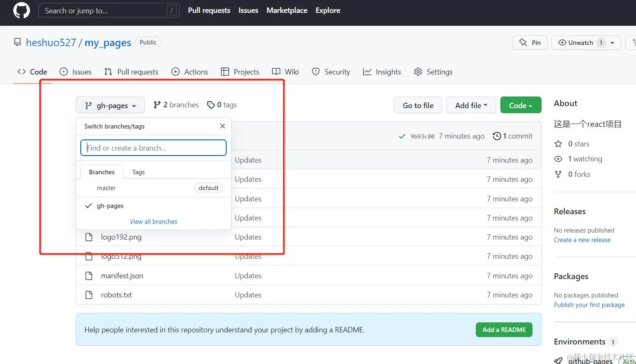Viewport: 636px width, 364px height.
Task: Expand the Unwatch options arrow
Action: pyautogui.click(x=612, y=43)
